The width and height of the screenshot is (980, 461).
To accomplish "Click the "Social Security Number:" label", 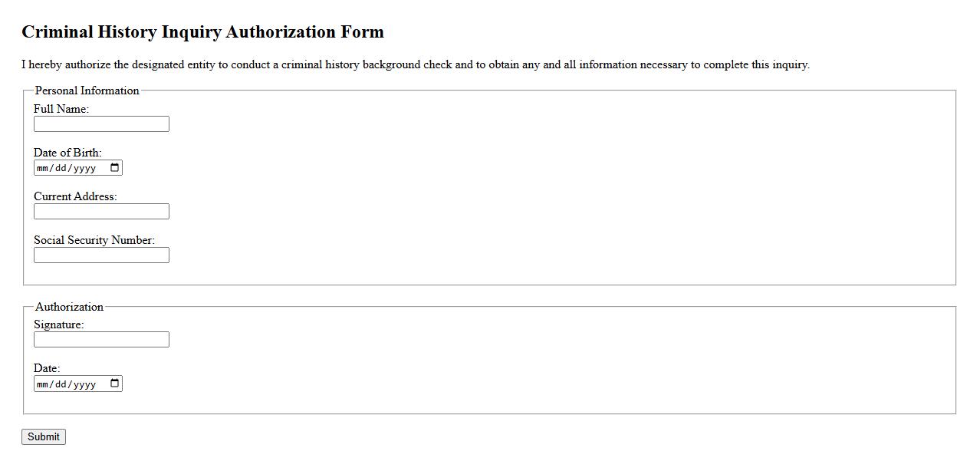I will pyautogui.click(x=94, y=241).
